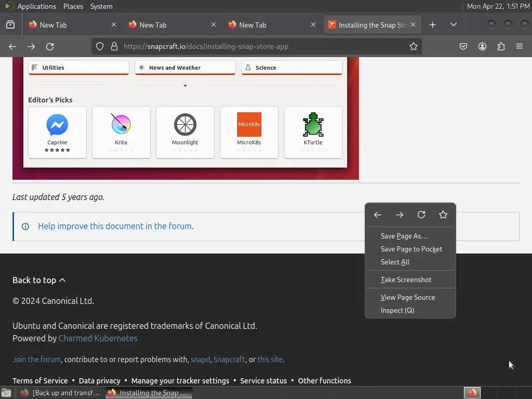Screen dimensions: 532x399
Task: Open the Applications menu in top panel
Action: click(37, 6)
